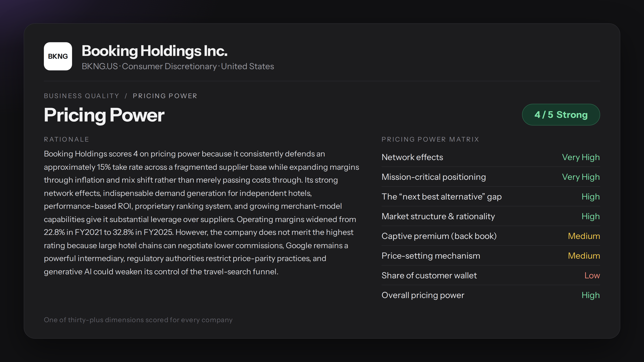Select the 4 / 5 Strong score badge
This screenshot has width=644, height=362.
(x=561, y=115)
